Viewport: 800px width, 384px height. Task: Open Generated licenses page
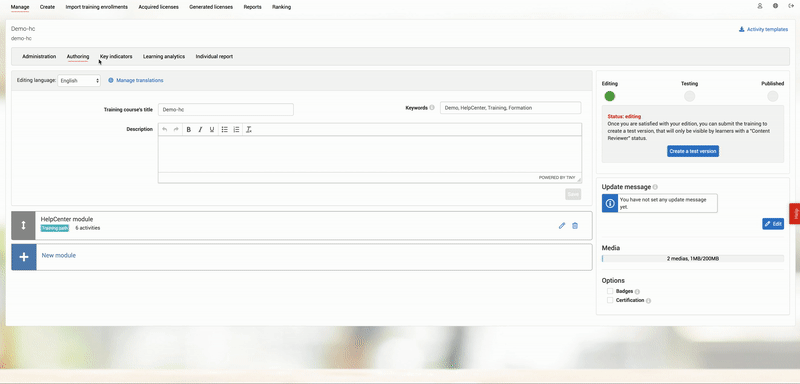[x=211, y=7]
